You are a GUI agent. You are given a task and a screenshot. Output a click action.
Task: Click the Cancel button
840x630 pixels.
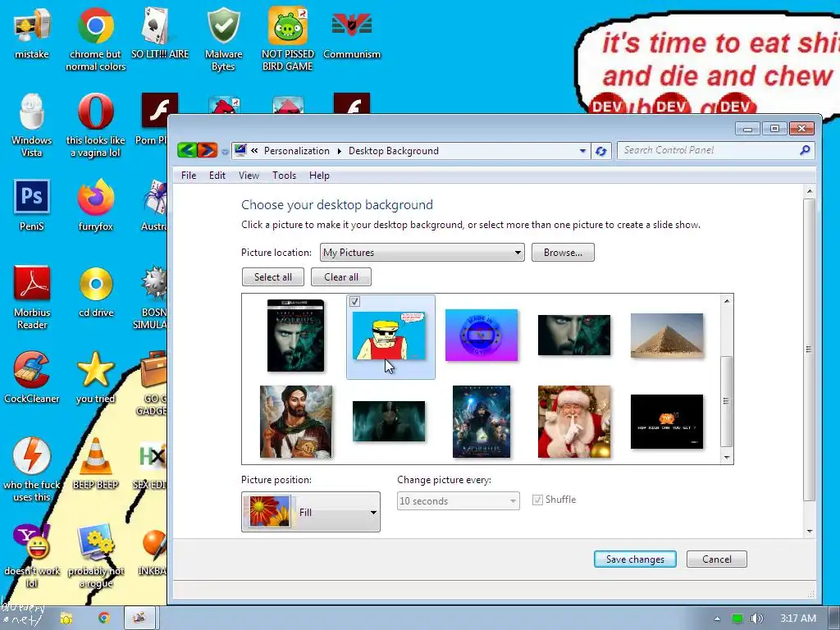[x=716, y=559]
